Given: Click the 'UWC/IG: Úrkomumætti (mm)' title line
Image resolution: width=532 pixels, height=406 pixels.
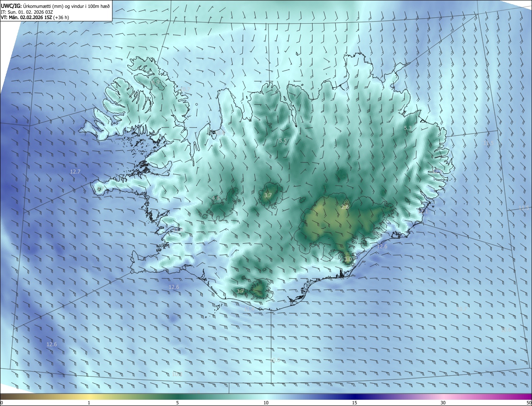Looking at the screenshot, I should [x=55, y=6].
